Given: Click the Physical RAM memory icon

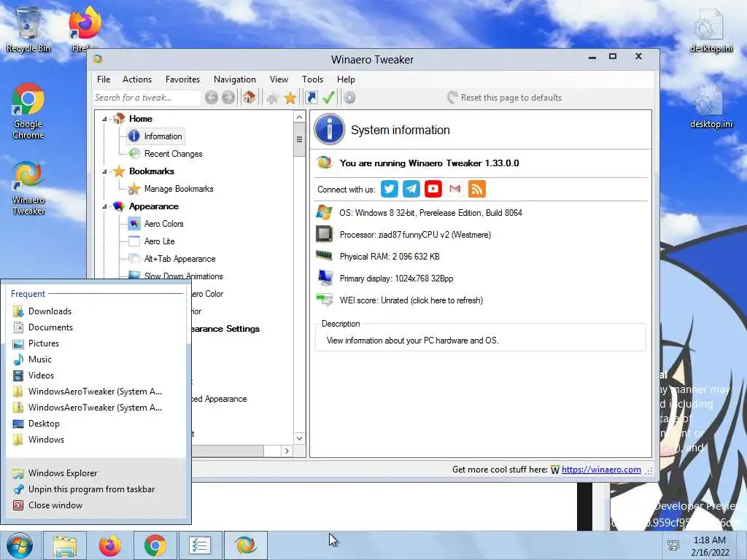Looking at the screenshot, I should pyautogui.click(x=324, y=256).
